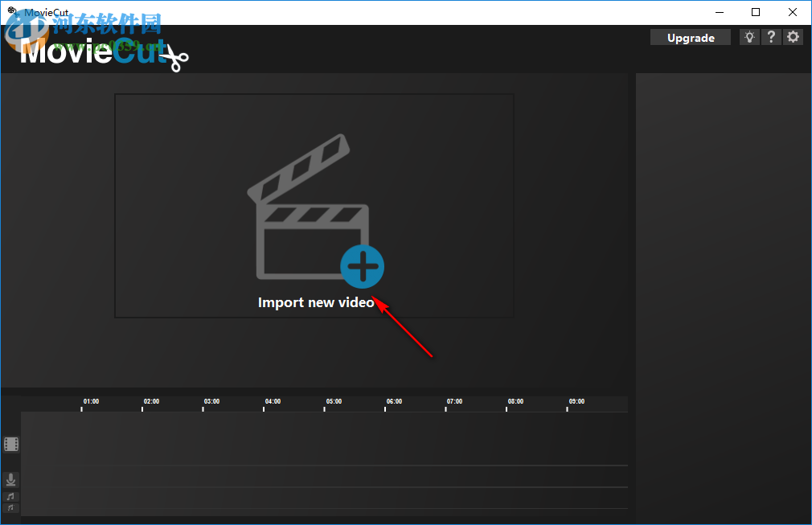
Task: Click the Upgrade button
Action: [691, 37]
